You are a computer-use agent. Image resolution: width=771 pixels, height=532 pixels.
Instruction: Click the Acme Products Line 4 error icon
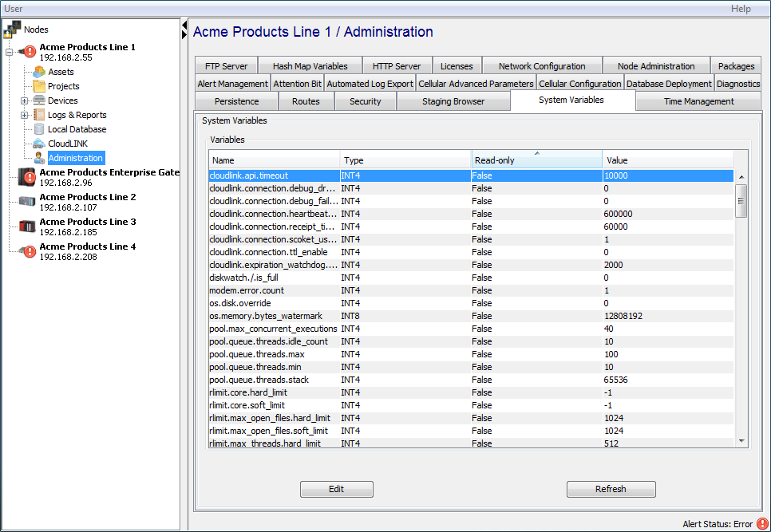[28, 251]
